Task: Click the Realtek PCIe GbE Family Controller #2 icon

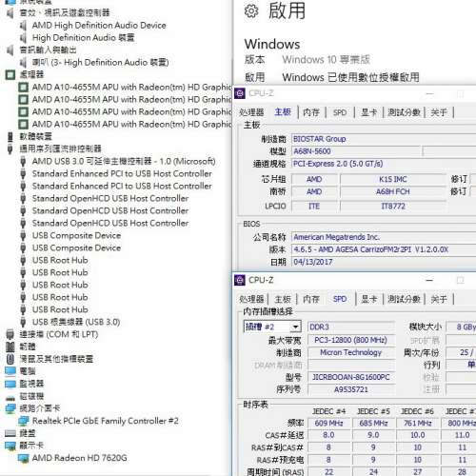Action: coord(23,421)
